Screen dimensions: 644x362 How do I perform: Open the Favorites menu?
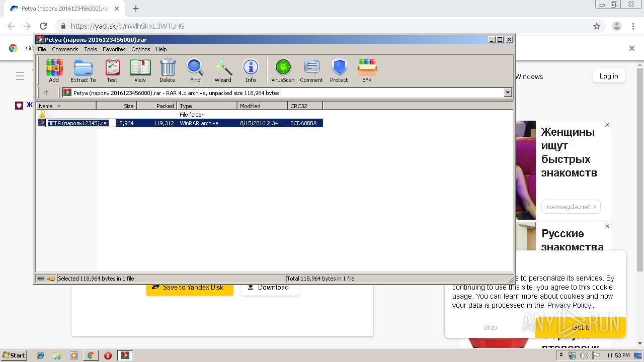click(x=114, y=49)
